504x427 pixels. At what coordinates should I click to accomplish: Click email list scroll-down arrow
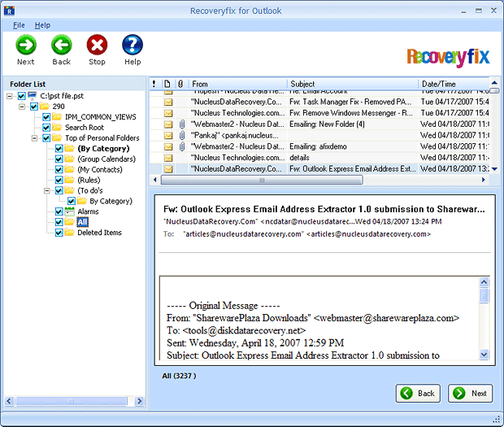coord(495,169)
